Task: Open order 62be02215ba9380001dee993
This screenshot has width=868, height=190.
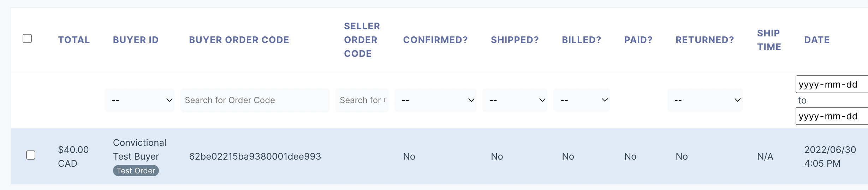Action: tap(255, 156)
